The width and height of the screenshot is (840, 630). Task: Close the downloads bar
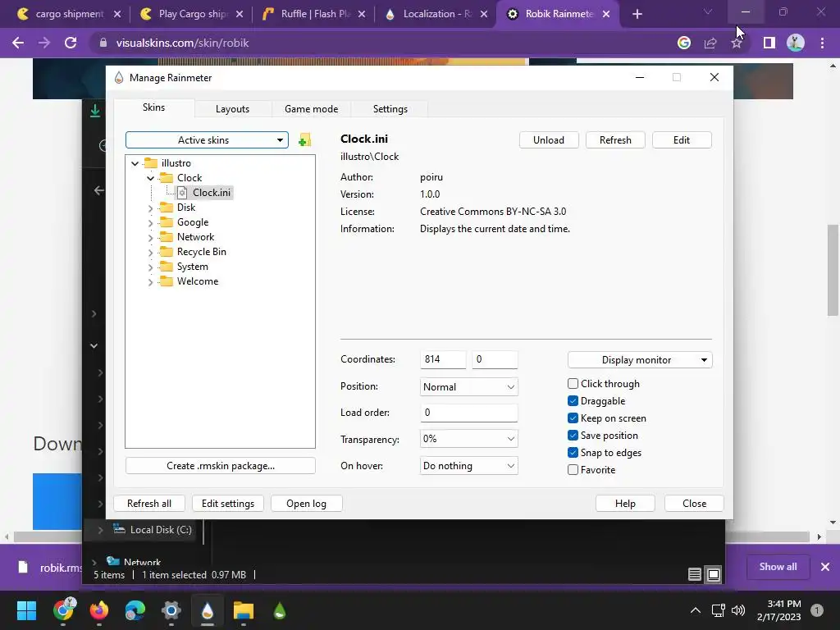(x=825, y=567)
